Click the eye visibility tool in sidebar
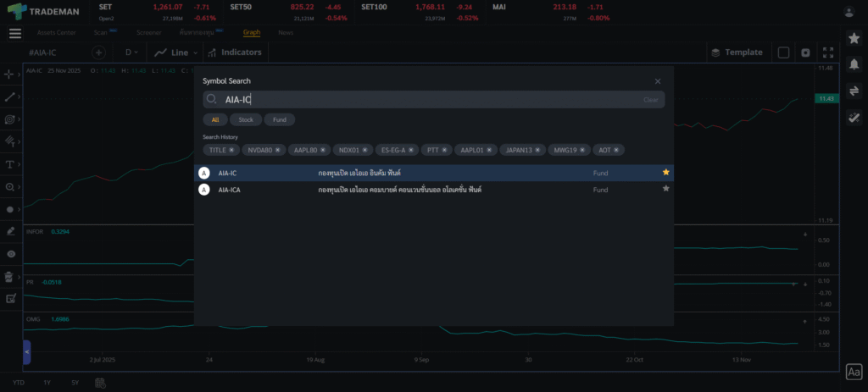 [11, 254]
